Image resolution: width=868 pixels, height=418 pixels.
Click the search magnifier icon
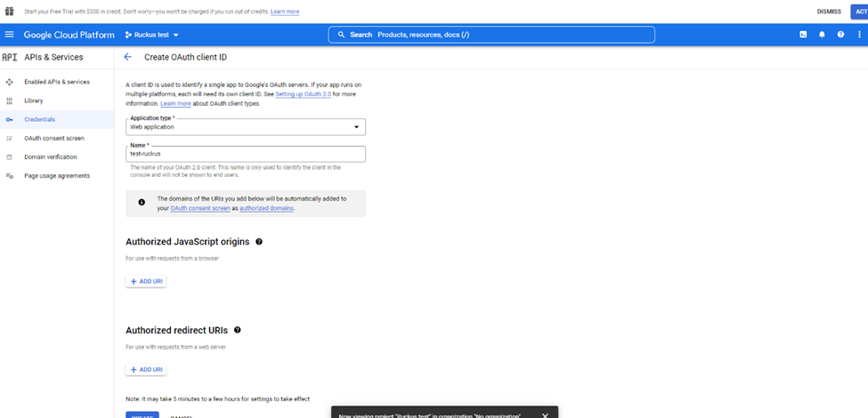click(x=342, y=35)
